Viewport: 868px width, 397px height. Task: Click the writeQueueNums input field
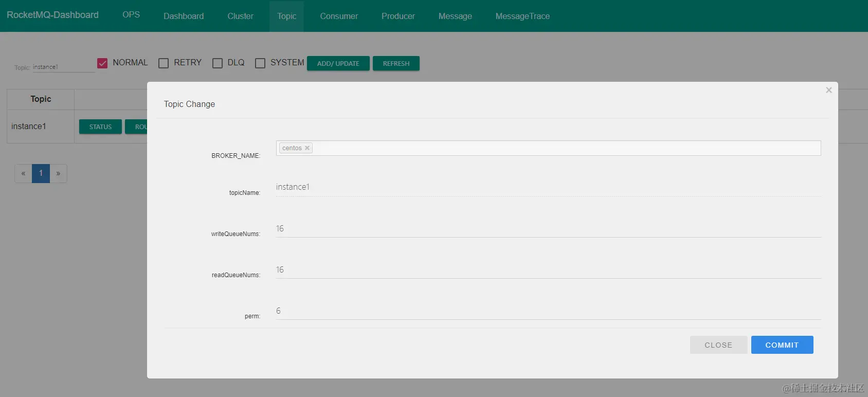tap(548, 228)
